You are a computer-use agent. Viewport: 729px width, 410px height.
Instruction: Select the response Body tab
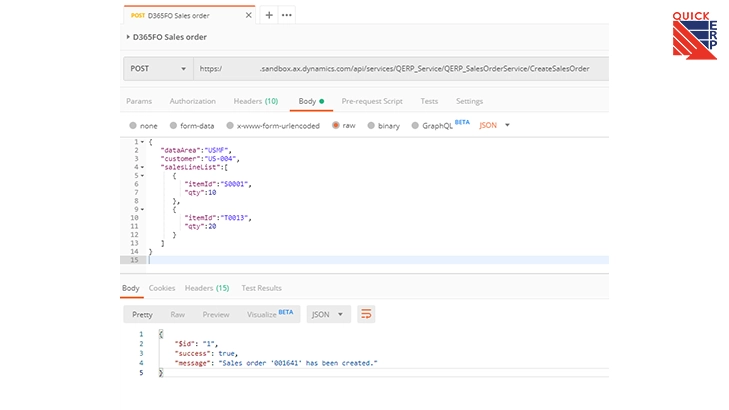pos(131,288)
